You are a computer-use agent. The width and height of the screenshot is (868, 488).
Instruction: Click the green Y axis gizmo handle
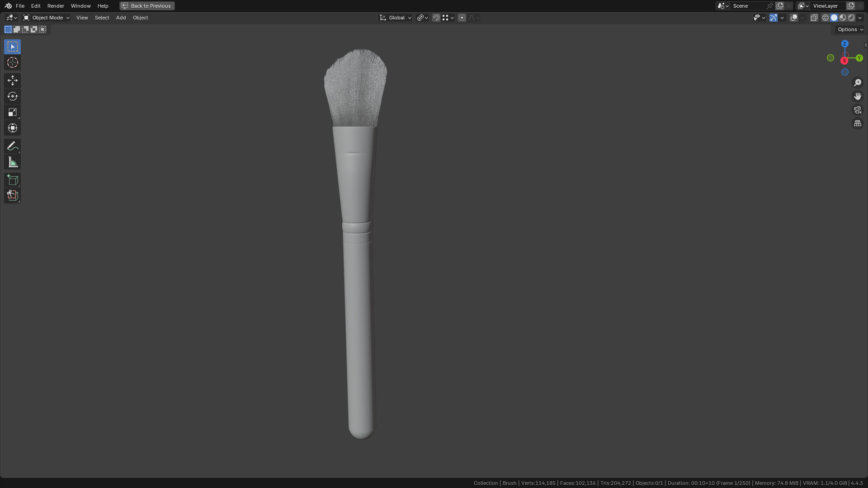click(x=859, y=58)
